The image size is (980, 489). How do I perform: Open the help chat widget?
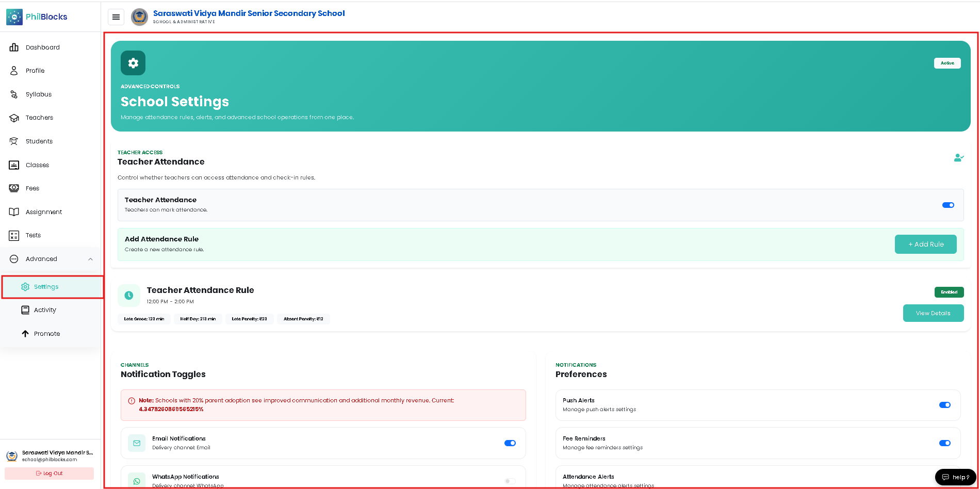955,477
